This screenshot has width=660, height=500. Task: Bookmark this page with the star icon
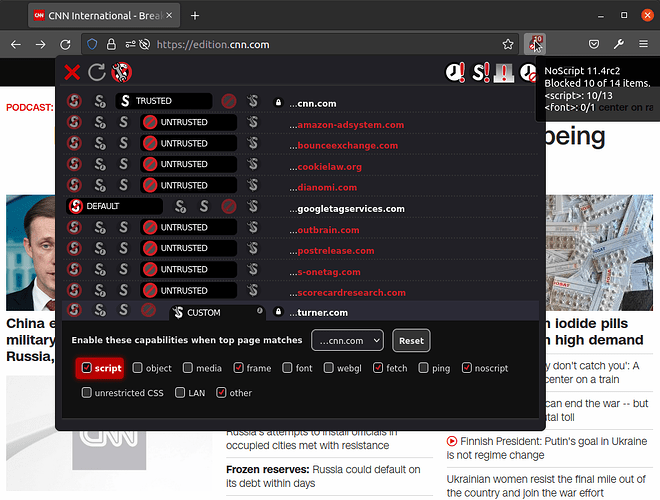[x=508, y=44]
